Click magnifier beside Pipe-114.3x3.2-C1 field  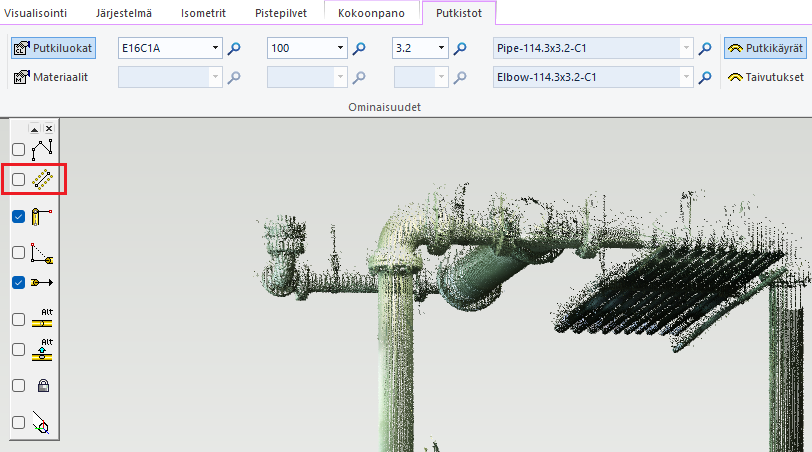click(705, 48)
